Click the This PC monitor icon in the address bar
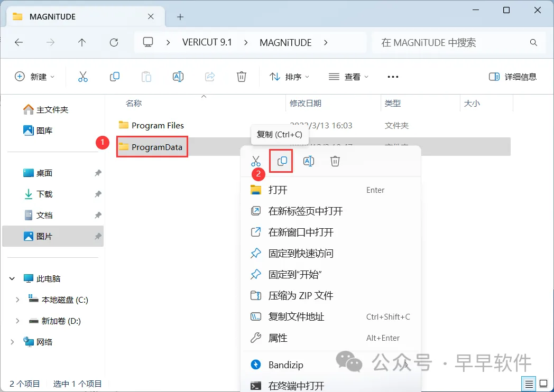This screenshot has height=392, width=554. [148, 42]
